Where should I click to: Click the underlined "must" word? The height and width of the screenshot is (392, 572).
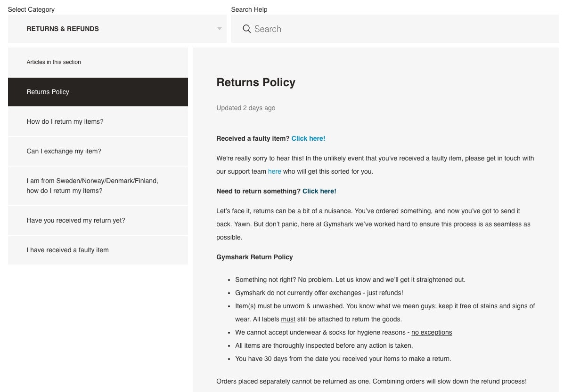[288, 319]
